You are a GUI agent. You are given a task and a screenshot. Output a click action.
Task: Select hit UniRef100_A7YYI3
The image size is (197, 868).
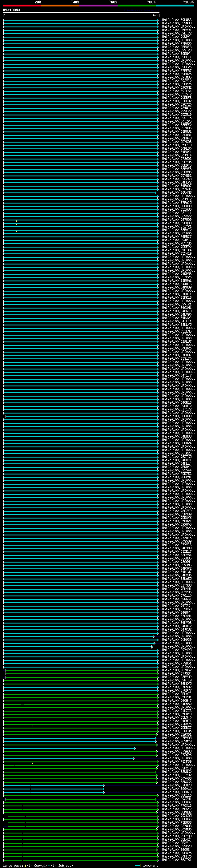click(x=176, y=544)
